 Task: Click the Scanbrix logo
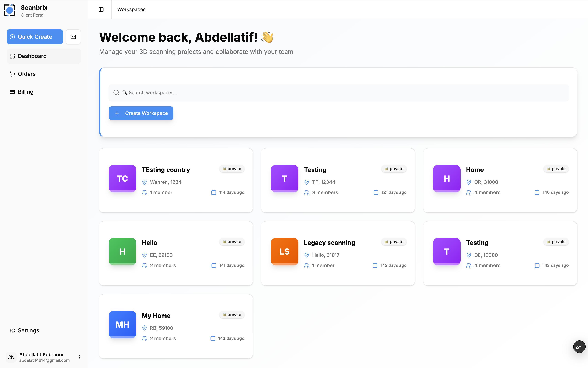tap(10, 10)
